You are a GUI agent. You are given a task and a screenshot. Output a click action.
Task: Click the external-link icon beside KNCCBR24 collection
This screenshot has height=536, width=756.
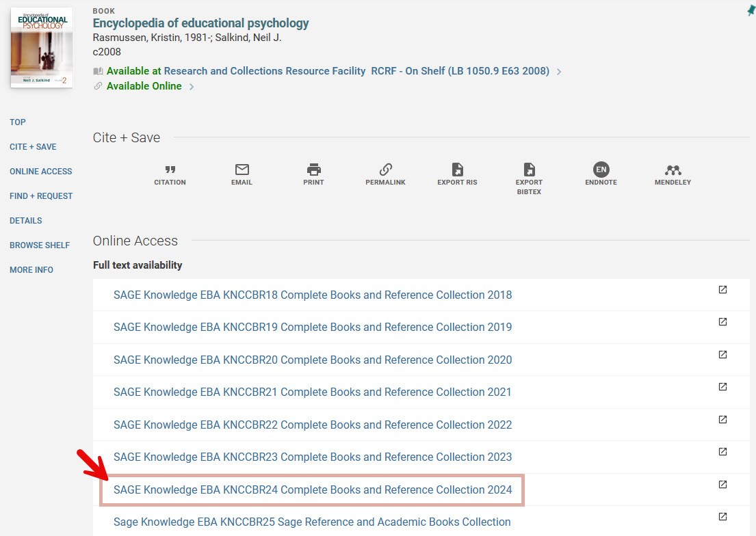tap(722, 483)
